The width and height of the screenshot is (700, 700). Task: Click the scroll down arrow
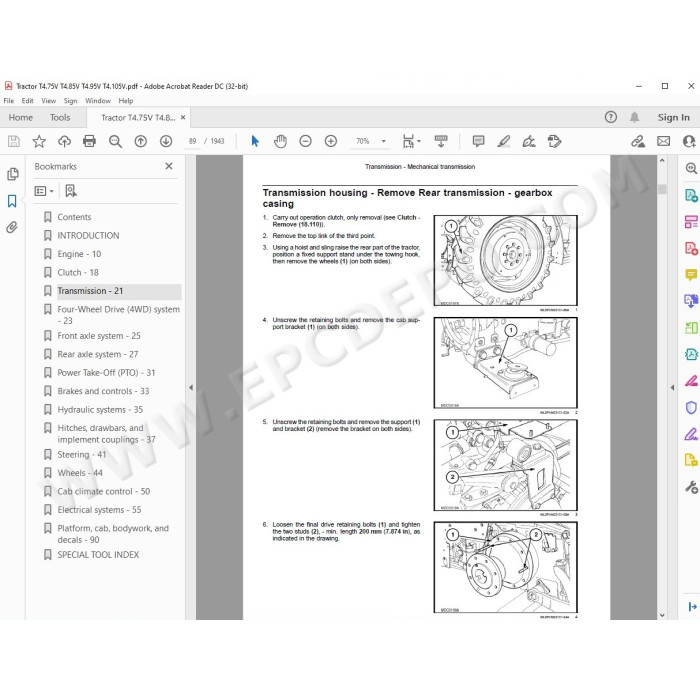point(662,615)
